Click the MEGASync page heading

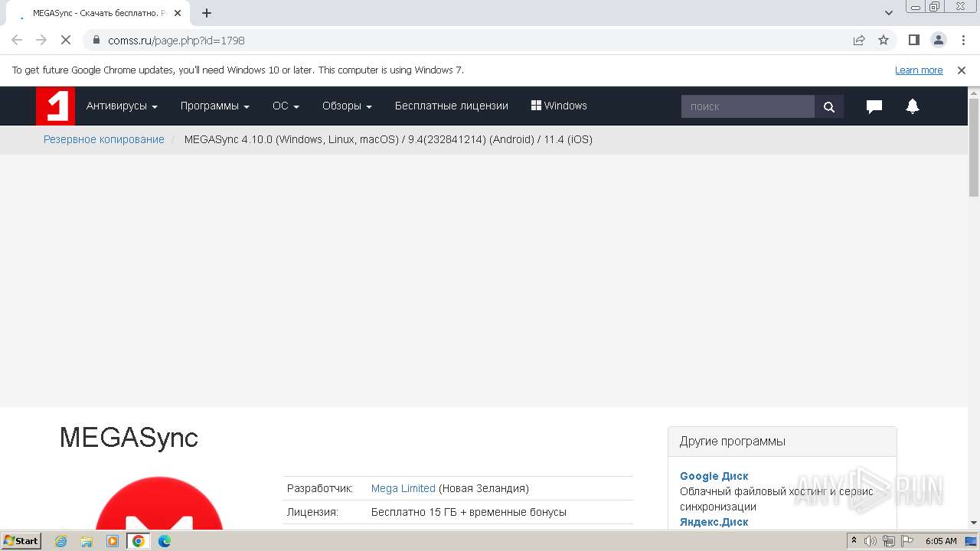(129, 438)
